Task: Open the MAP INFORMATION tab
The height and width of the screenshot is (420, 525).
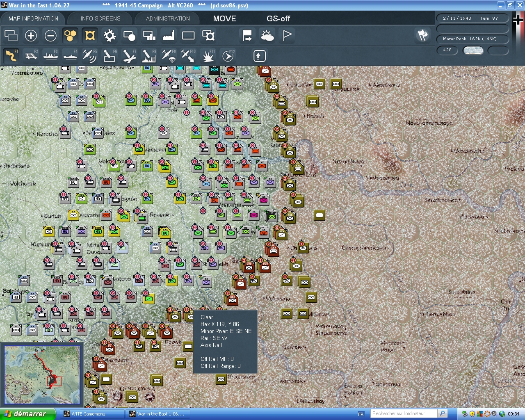Action: point(33,18)
